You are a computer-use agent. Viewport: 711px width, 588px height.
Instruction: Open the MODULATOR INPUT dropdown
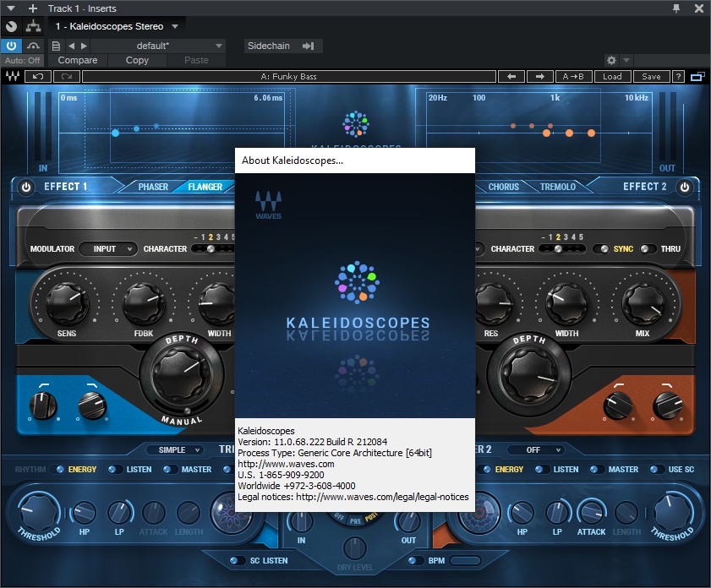point(108,248)
